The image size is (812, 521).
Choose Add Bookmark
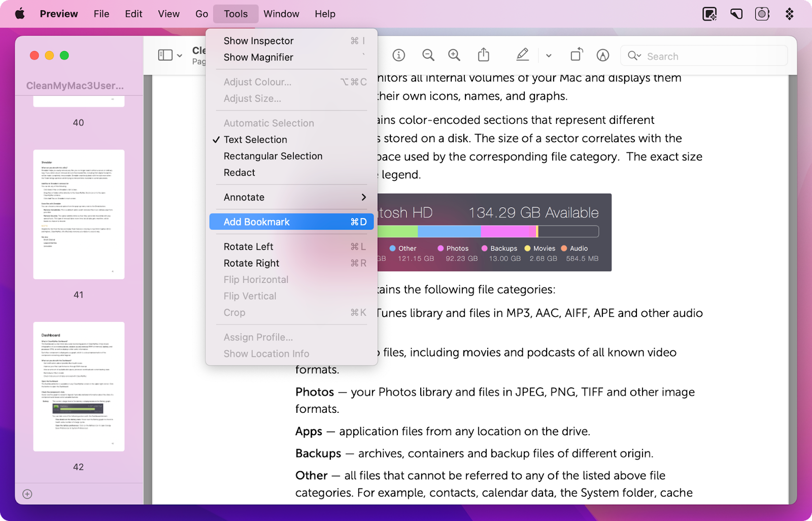[x=292, y=222]
